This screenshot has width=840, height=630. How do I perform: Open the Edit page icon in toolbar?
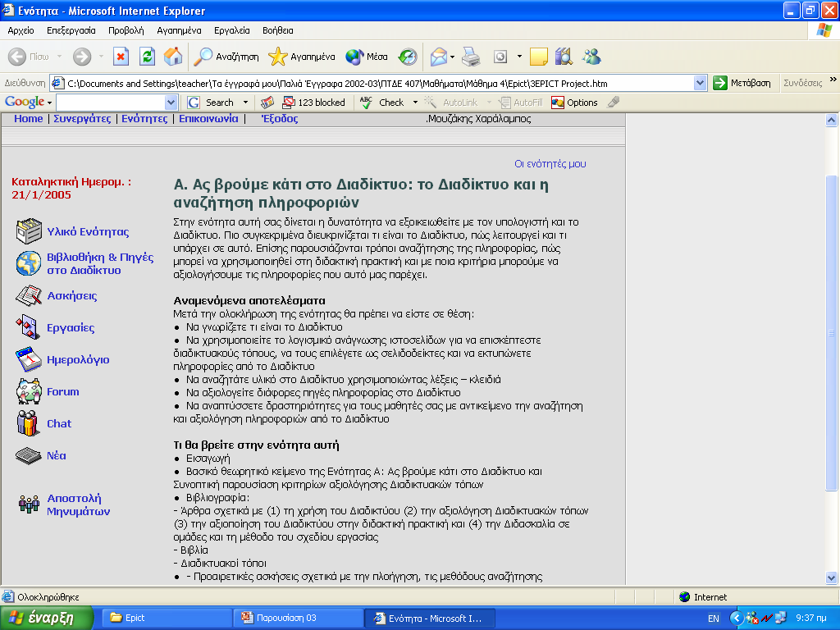click(500, 57)
